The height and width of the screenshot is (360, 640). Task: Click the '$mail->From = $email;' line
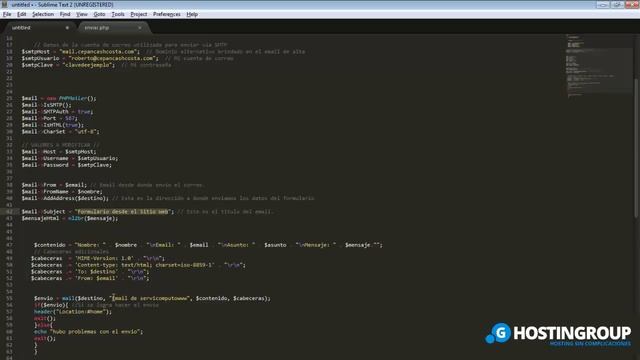click(x=113, y=185)
